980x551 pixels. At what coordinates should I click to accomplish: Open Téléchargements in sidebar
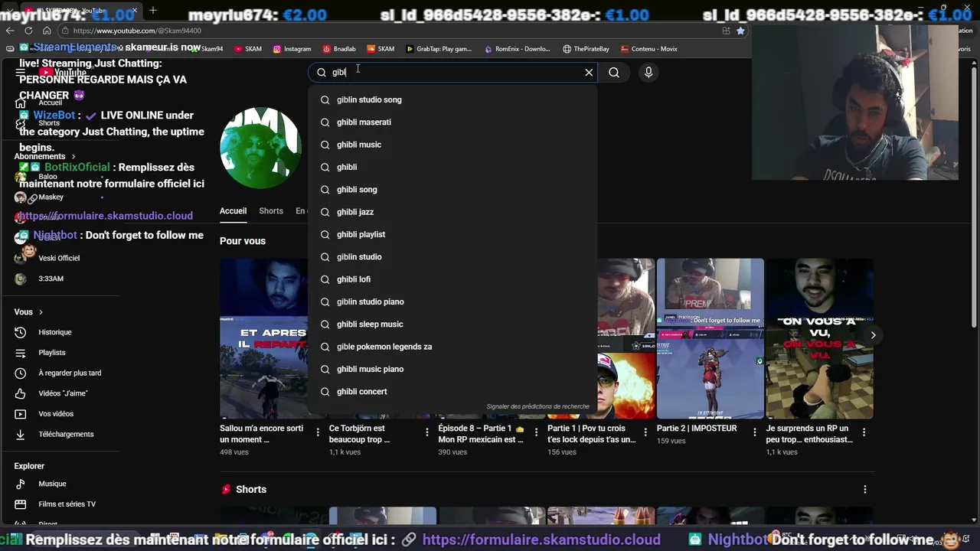point(66,434)
